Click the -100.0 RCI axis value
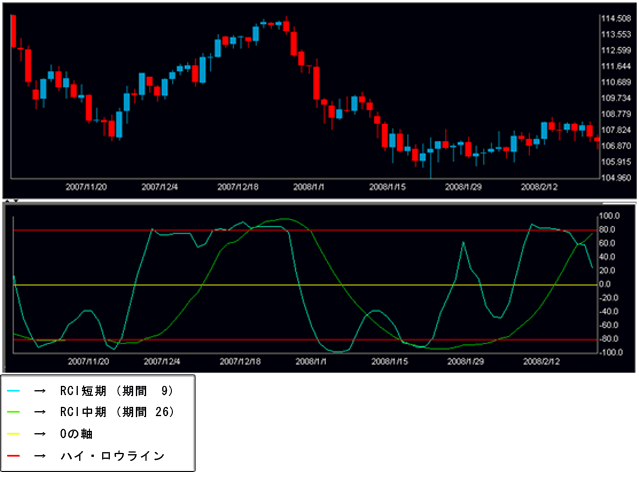The height and width of the screenshot is (482, 639). [610, 352]
